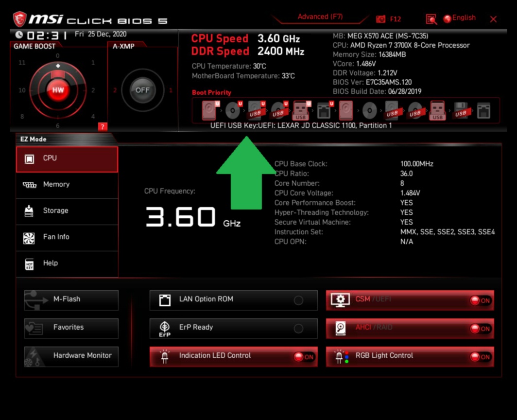This screenshot has width=517, height=420.
Task: Open M-Flash utility
Action: tap(71, 299)
